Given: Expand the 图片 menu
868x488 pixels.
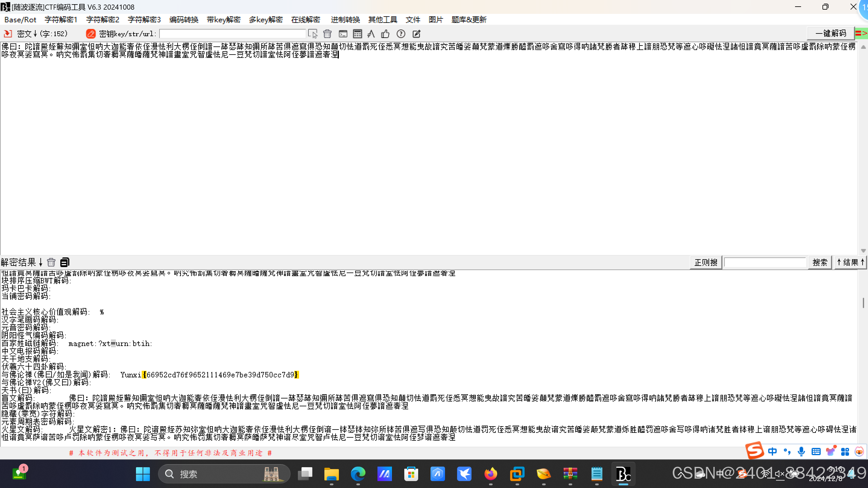Looking at the screenshot, I should click(x=435, y=20).
